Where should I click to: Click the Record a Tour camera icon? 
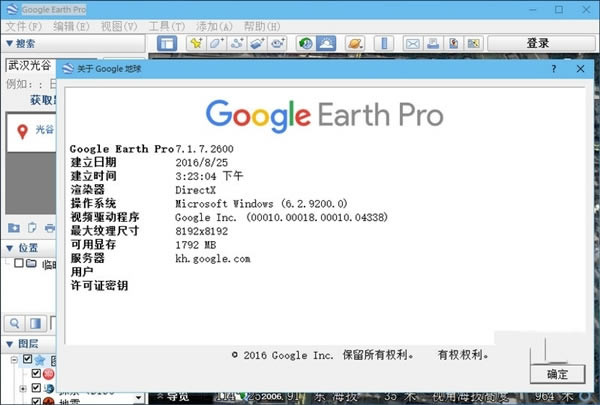click(x=278, y=44)
